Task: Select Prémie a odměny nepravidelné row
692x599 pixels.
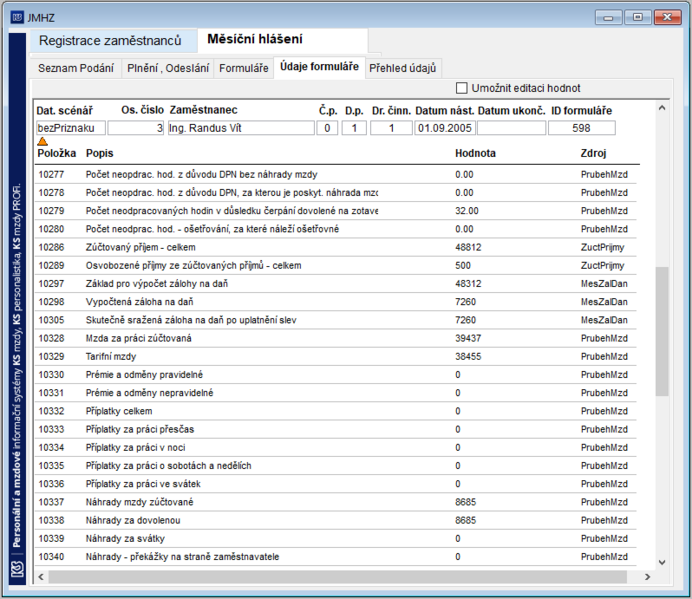Action: point(335,393)
